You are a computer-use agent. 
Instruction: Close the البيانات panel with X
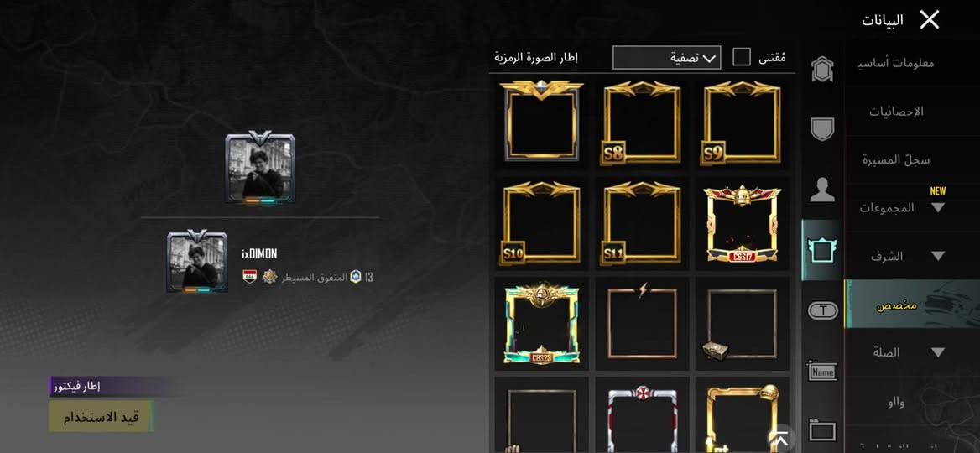930,20
